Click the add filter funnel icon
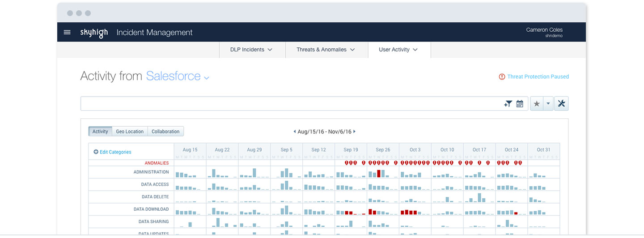The height and width of the screenshot is (238, 644). point(508,104)
